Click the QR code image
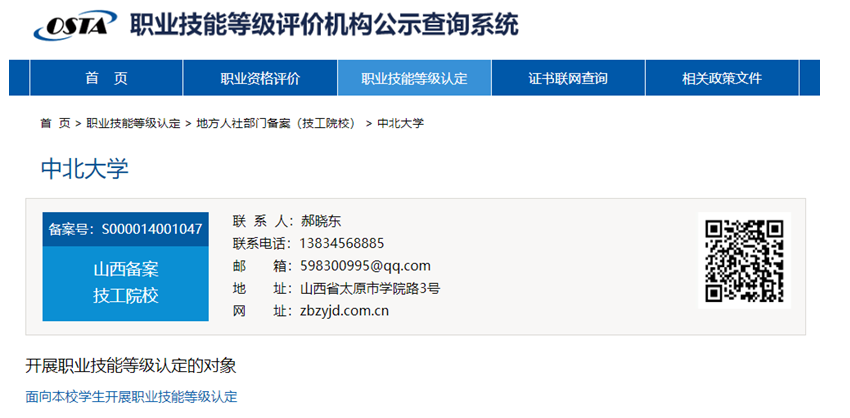The width and height of the screenshot is (850, 418). (744, 260)
